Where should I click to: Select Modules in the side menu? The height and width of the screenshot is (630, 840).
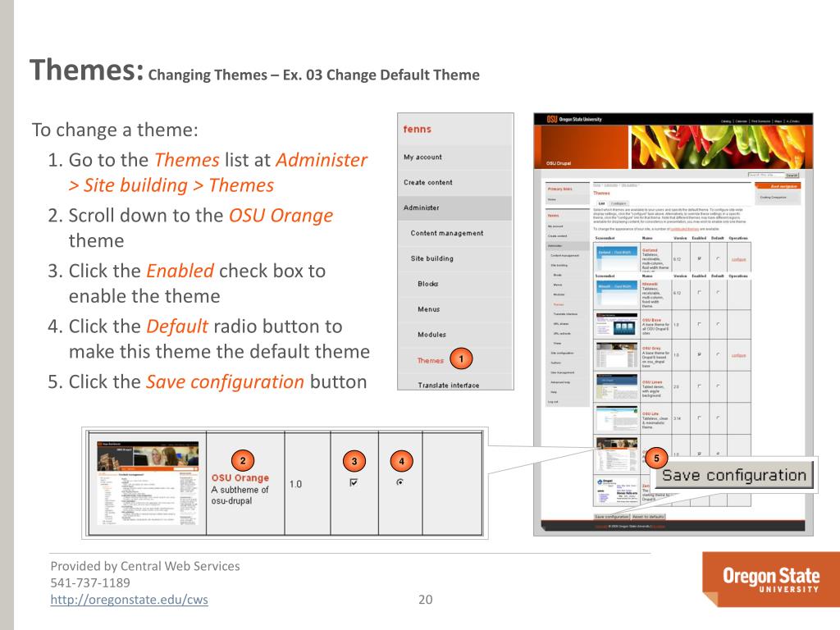(431, 335)
